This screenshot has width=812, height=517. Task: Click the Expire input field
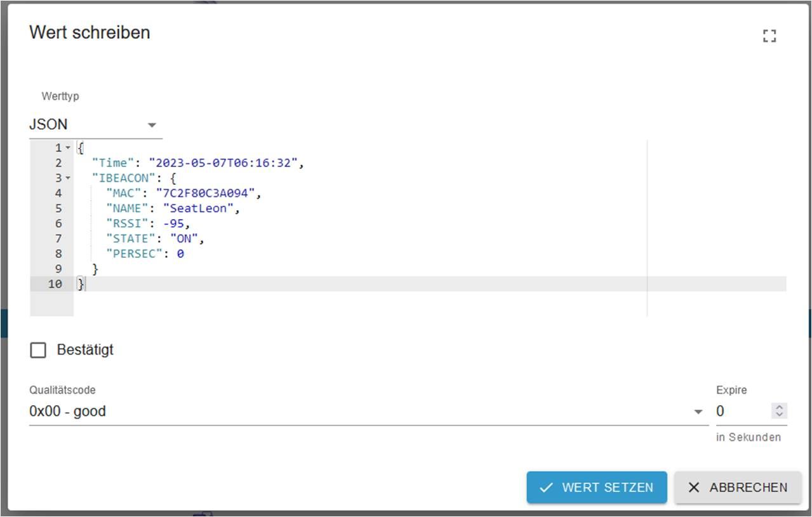click(736, 412)
